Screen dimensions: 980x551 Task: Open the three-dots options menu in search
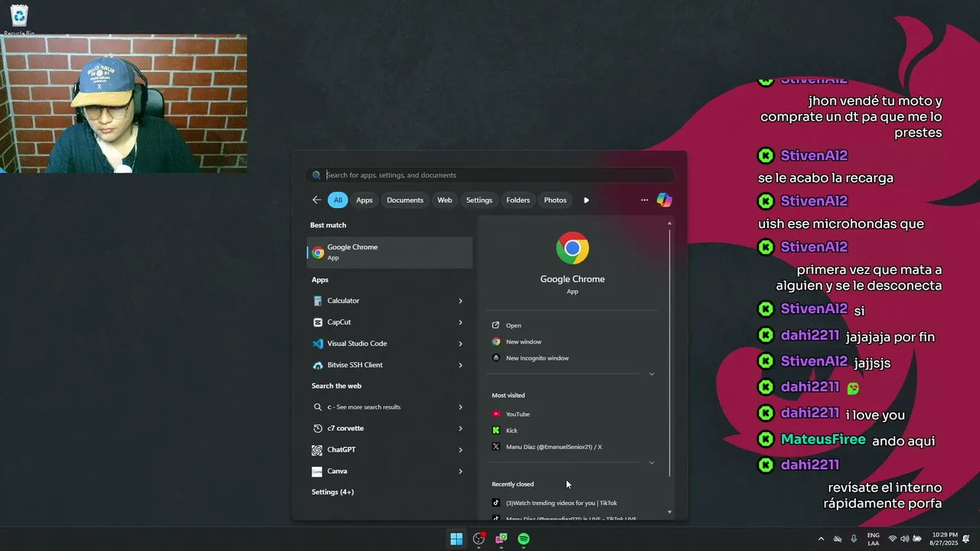pyautogui.click(x=645, y=200)
